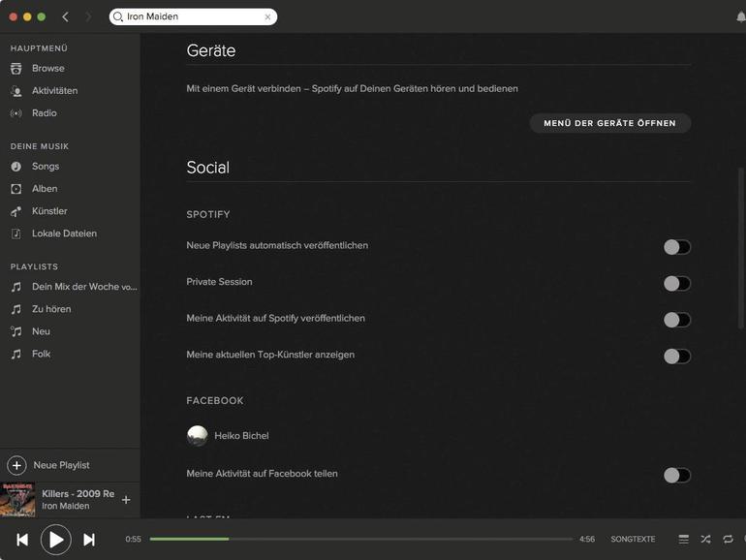Click the Aktivitäten person icon
The width and height of the screenshot is (746, 560).
(x=16, y=91)
